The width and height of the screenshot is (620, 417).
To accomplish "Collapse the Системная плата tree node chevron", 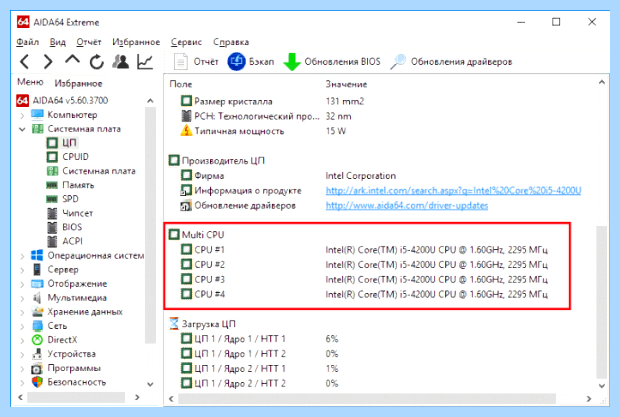I will (x=23, y=129).
